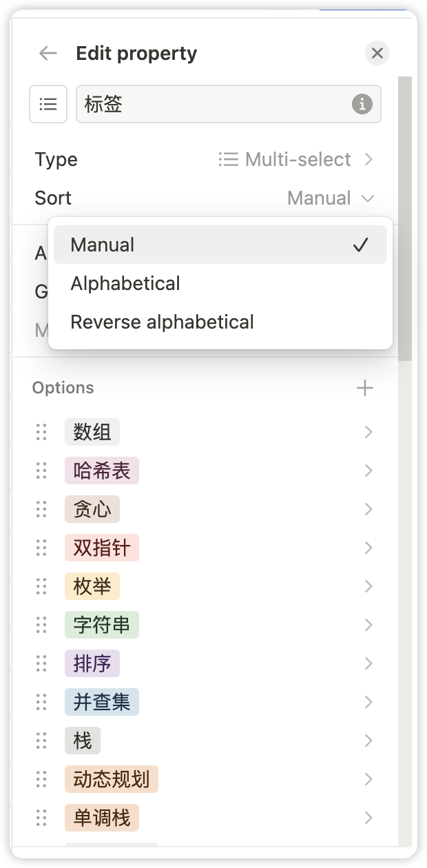Click the back arrow icon
This screenshot has height=868, width=427.
[x=48, y=53]
